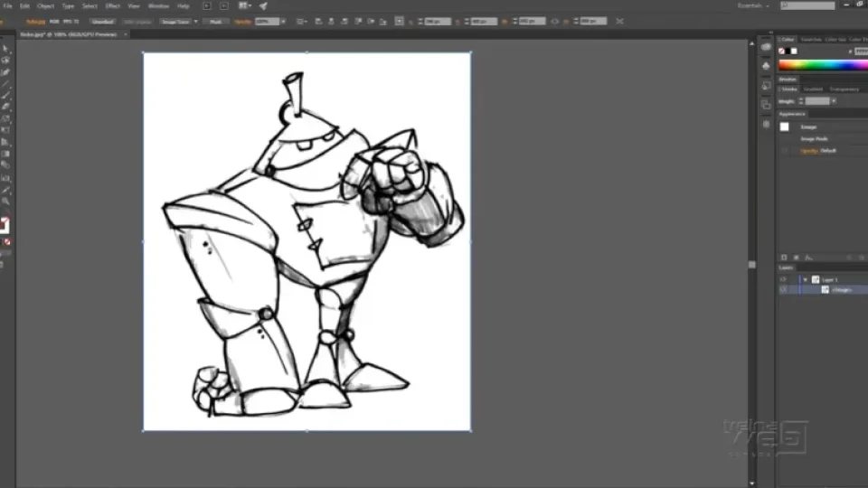Select the Line Segment tool
The width and height of the screenshot is (868, 488).
(5, 84)
